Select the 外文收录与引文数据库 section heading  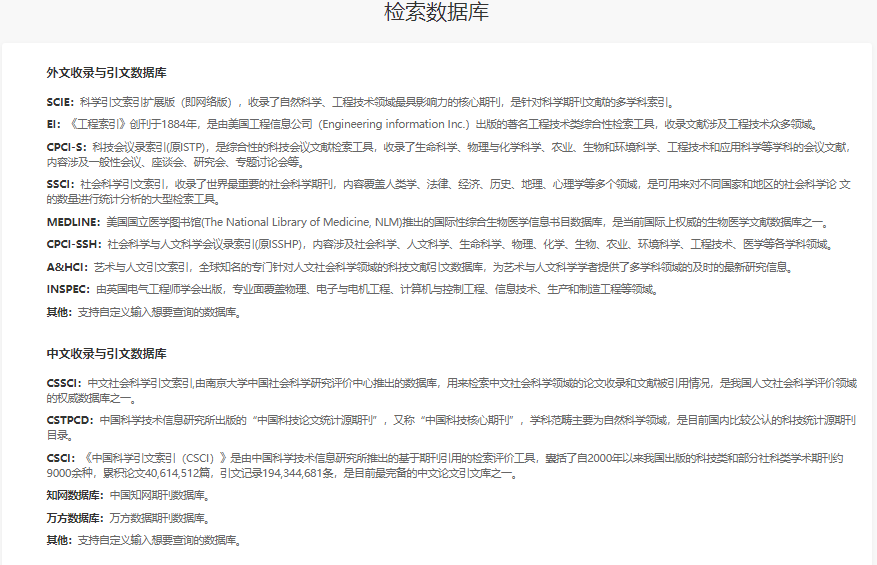(106, 73)
